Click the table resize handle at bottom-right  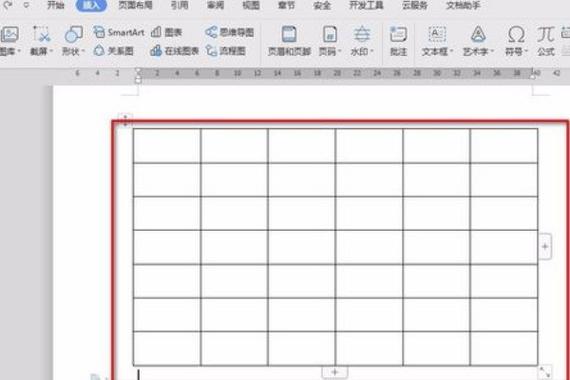tap(545, 372)
